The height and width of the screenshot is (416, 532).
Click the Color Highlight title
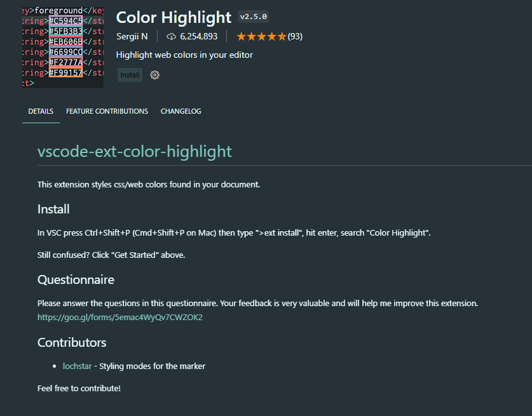tap(174, 17)
